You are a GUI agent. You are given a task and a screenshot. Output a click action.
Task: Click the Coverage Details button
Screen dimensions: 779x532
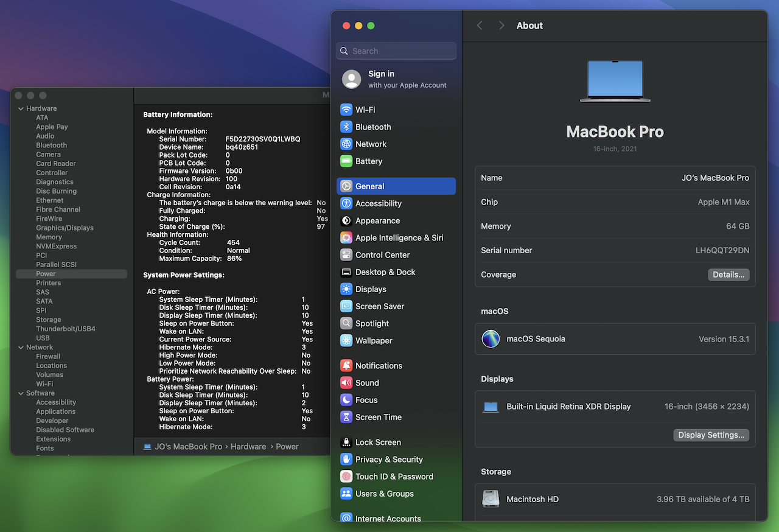728,275
